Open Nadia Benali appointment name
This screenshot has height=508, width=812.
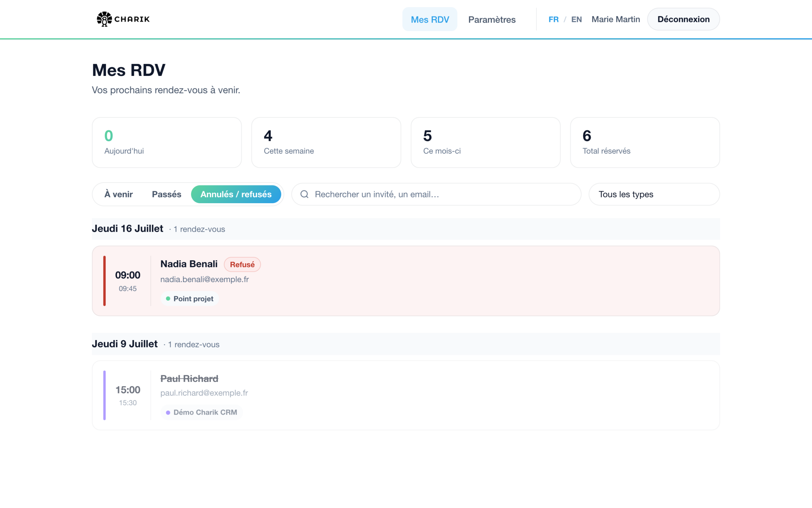[189, 264]
